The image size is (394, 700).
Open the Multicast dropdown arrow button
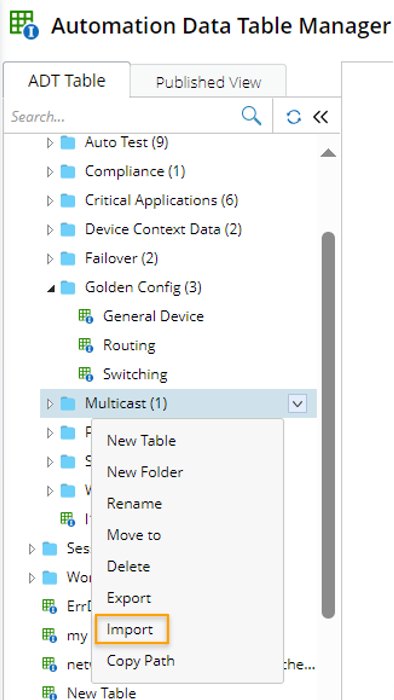pos(298,404)
